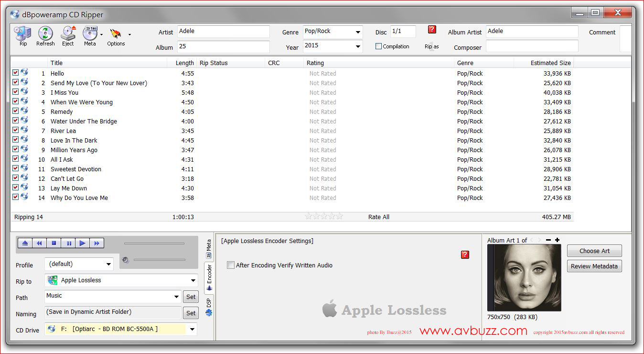Open the Options toolbar icon
This screenshot has width=644, height=354.
point(116,35)
